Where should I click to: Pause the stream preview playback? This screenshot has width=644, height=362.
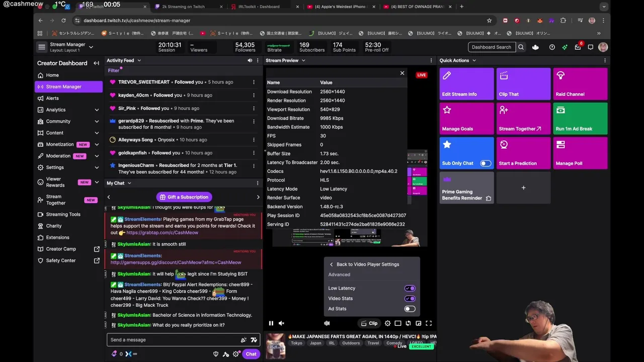271,323
